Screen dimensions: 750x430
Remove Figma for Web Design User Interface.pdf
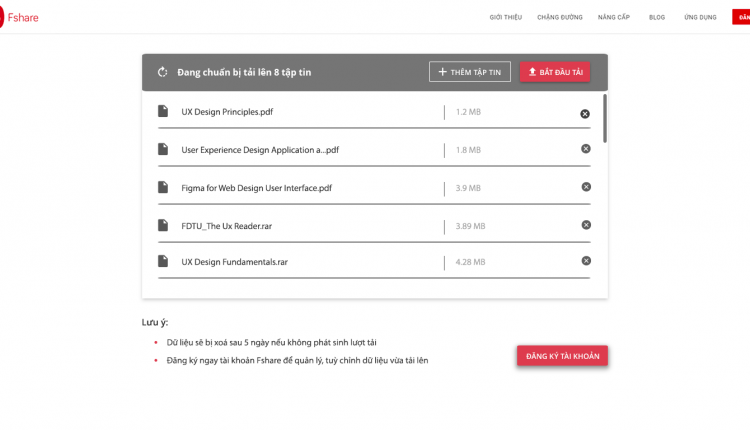coord(586,187)
